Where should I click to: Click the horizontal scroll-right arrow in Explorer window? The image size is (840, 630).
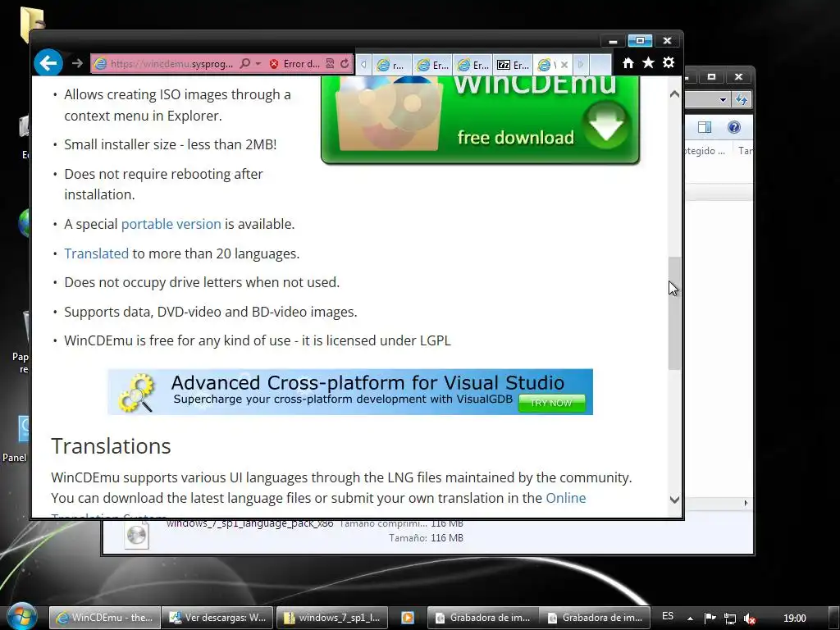746,503
